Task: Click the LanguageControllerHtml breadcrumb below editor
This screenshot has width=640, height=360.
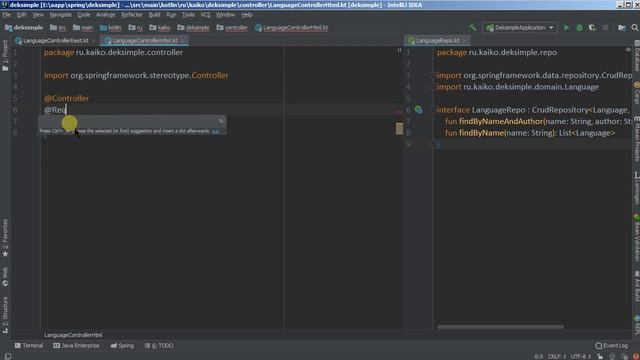Action: pos(73,335)
